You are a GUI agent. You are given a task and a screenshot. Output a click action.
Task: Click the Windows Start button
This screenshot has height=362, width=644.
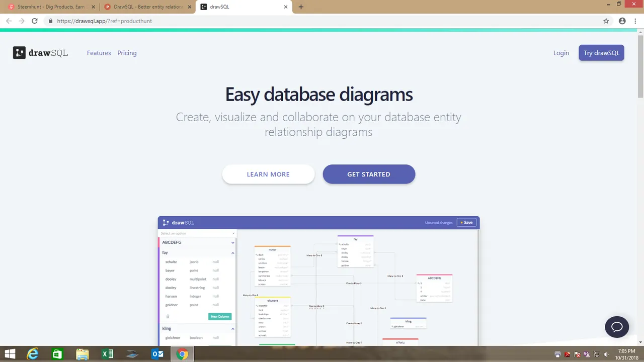[x=10, y=354]
